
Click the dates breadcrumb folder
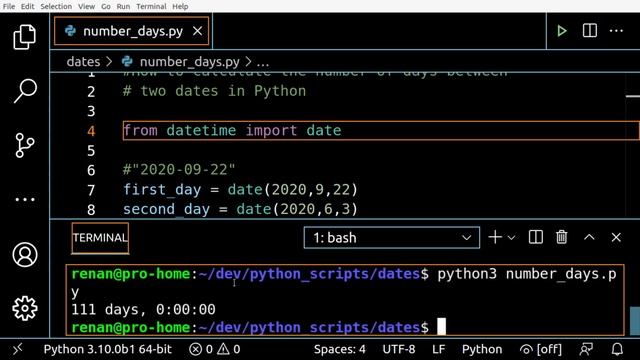(x=83, y=62)
